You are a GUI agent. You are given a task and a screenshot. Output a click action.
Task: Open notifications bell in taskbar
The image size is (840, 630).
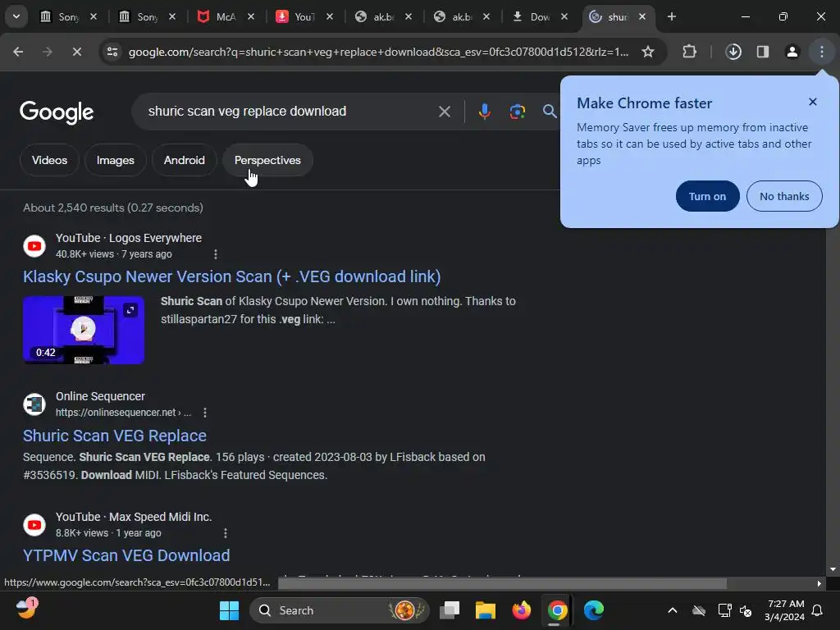[x=818, y=610]
